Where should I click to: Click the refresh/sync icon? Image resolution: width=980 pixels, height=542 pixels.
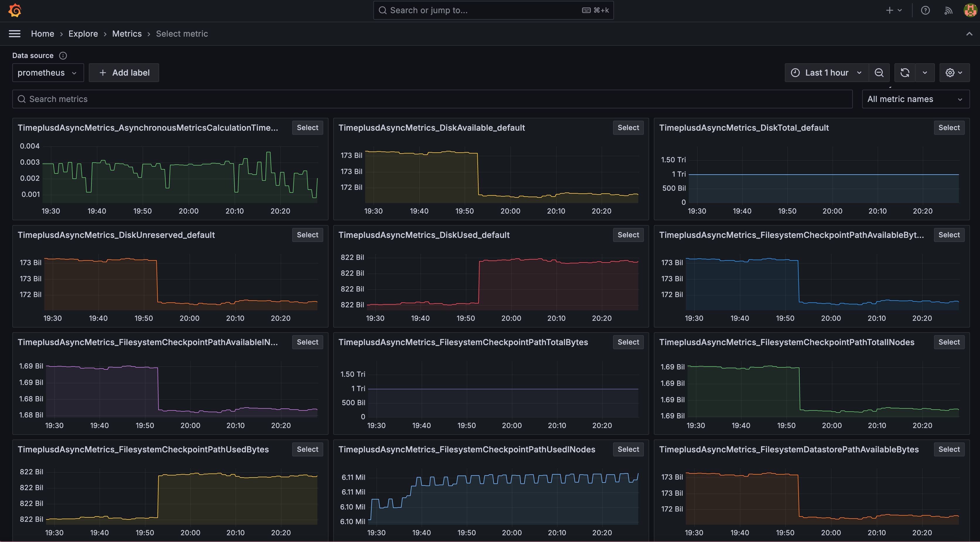point(905,72)
